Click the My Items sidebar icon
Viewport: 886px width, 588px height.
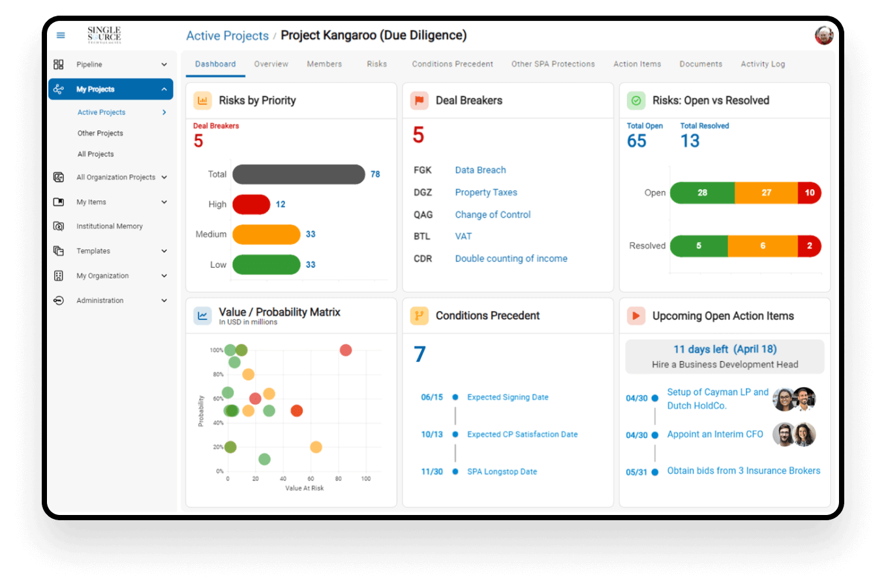pos(59,202)
